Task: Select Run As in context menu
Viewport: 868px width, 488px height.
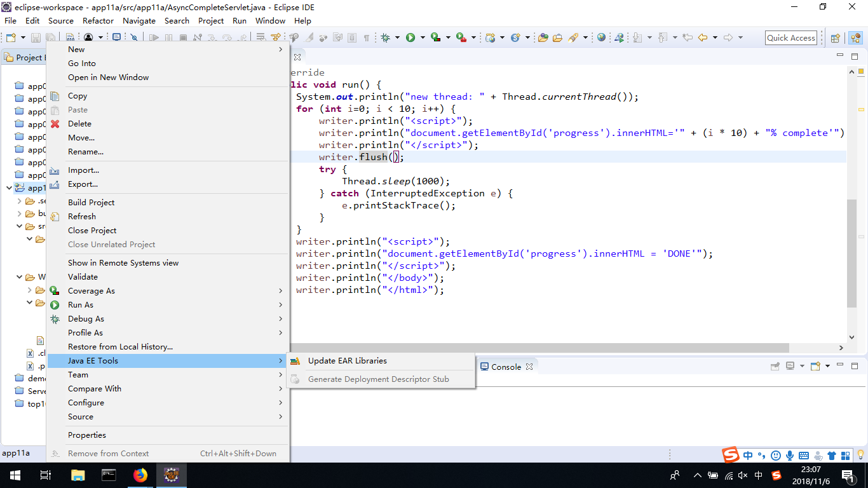Action: click(x=168, y=304)
